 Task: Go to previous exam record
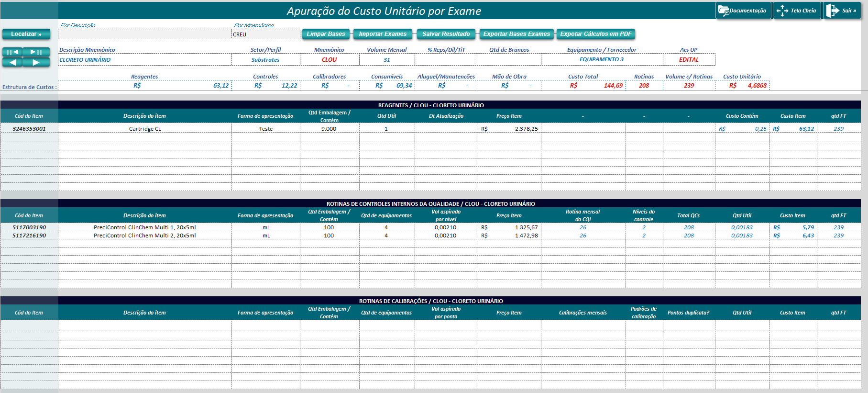coord(13,62)
